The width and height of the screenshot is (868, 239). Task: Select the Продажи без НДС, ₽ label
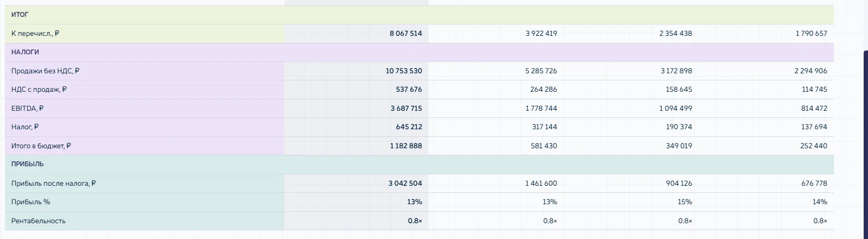point(46,71)
